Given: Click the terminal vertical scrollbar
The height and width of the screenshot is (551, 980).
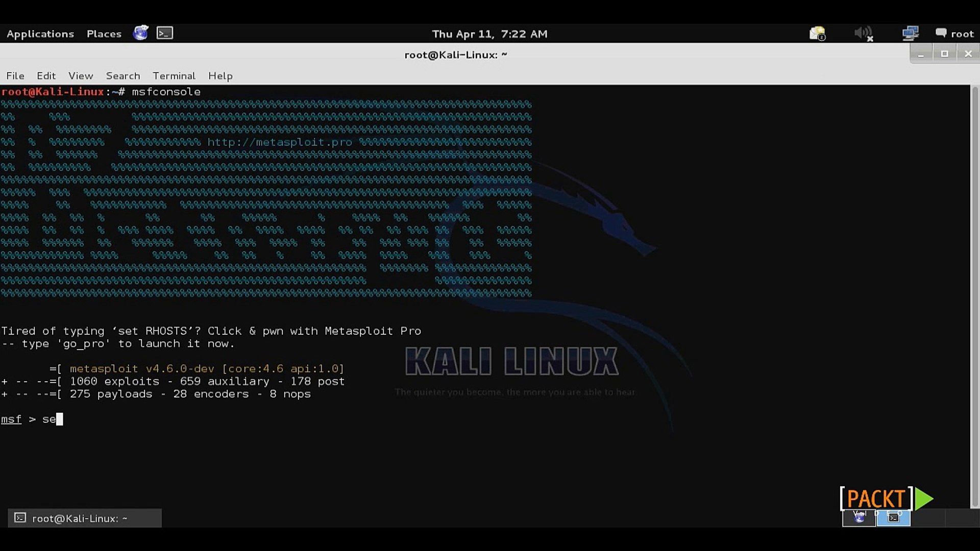Looking at the screenshot, I should point(974,296).
